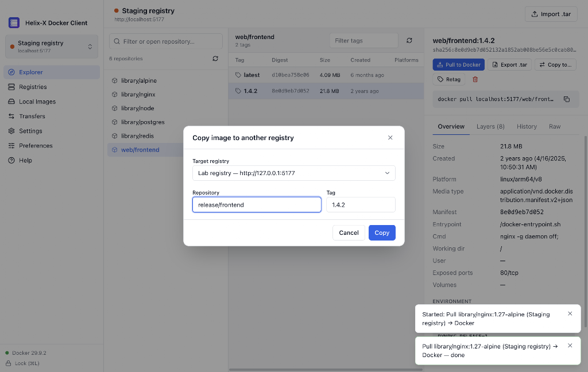Select the 1.4.2 tag row
588x372 pixels.
coord(326,91)
